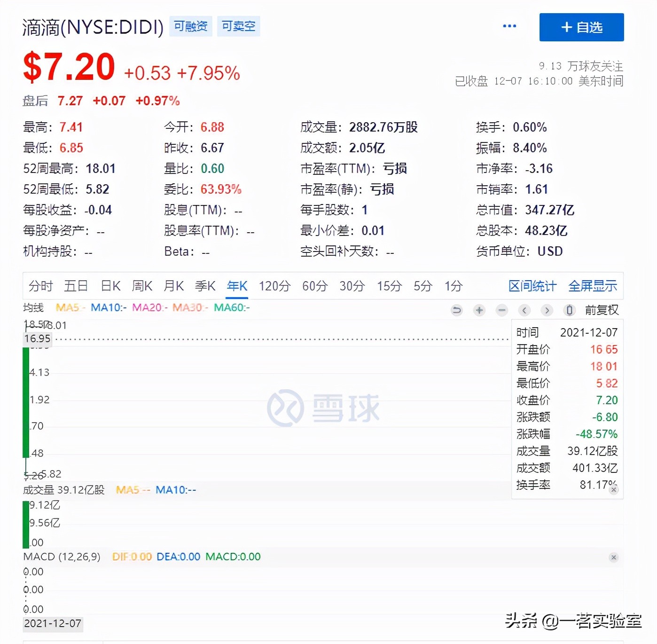Screen dimensions: 657x644
Task: Close the price detail tooltip panel
Action: (614, 490)
